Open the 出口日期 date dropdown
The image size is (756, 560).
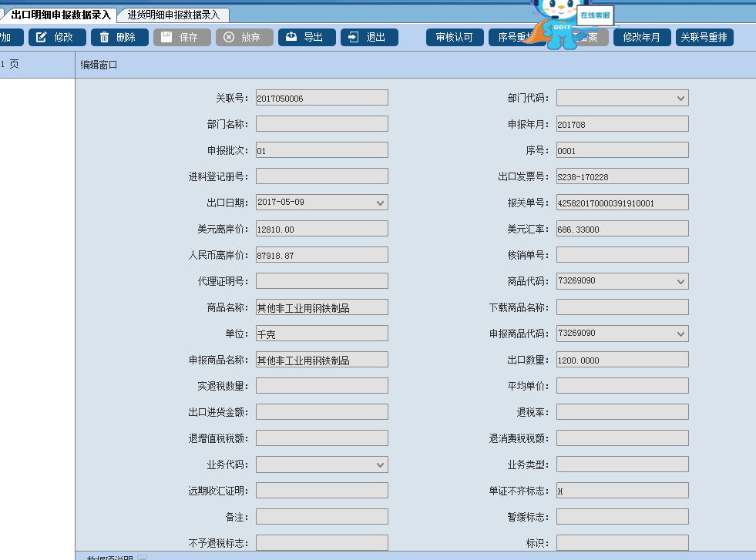point(379,203)
